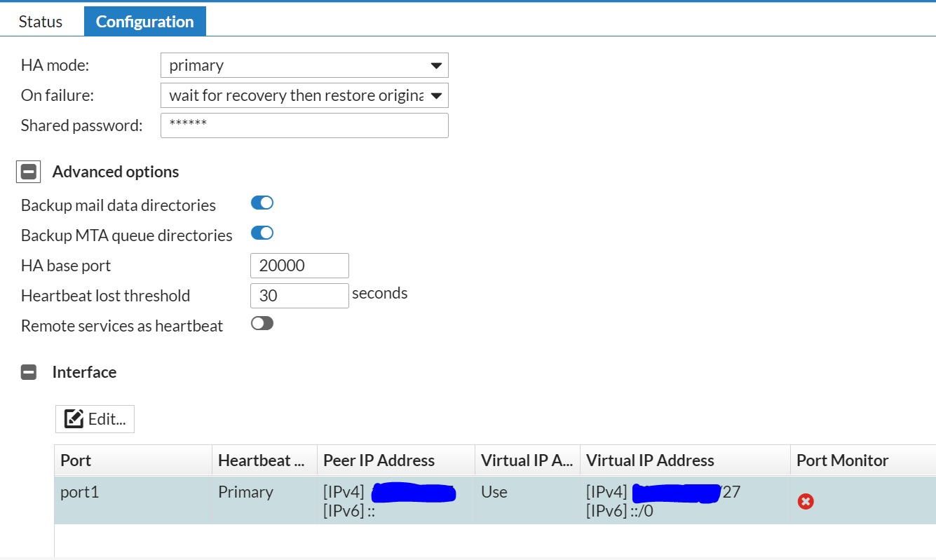
Task: Enable Remote services as heartbeat
Action: 262,324
